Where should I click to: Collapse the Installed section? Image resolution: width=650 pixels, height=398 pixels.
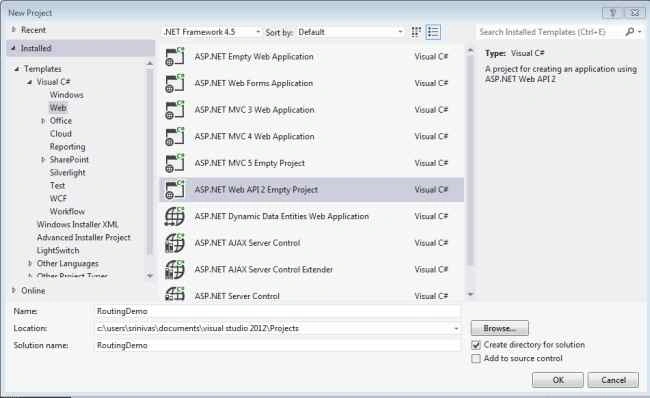[14, 48]
